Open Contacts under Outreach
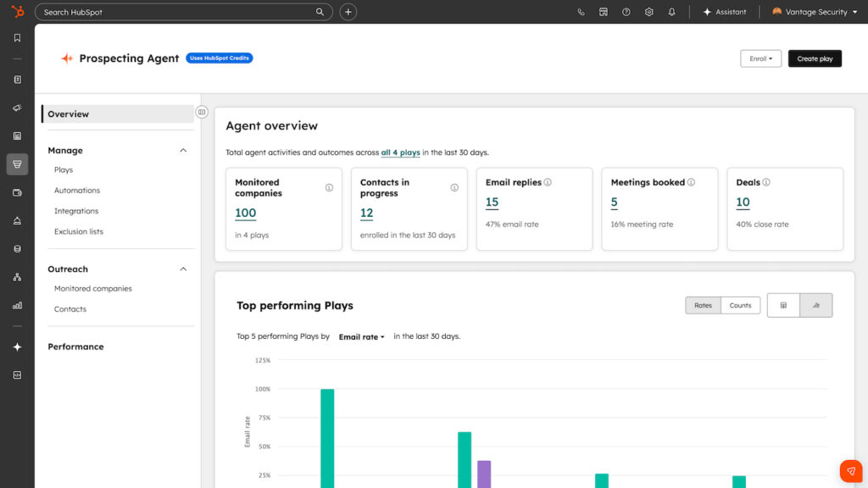 pyautogui.click(x=70, y=308)
